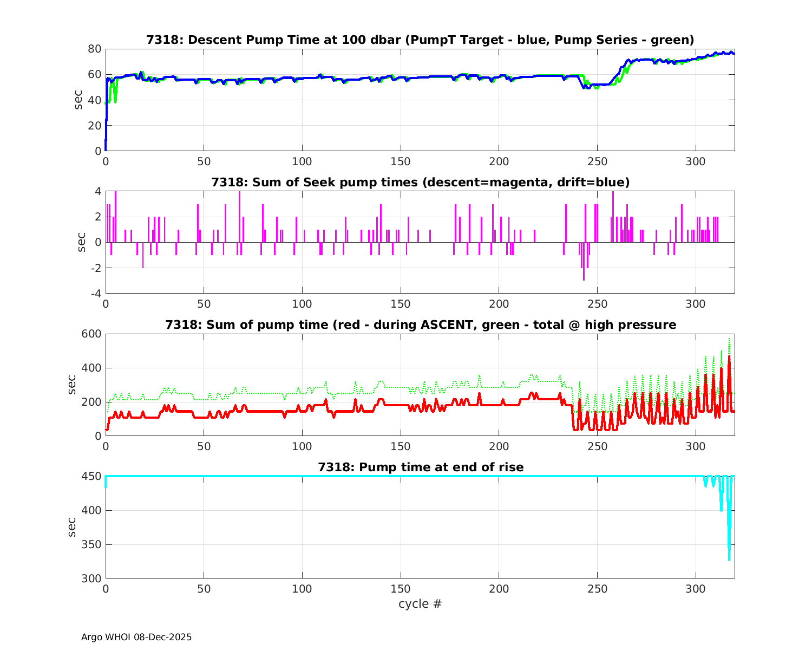
Task: Click the "cycle #" x-axis label
Action: (x=420, y=604)
